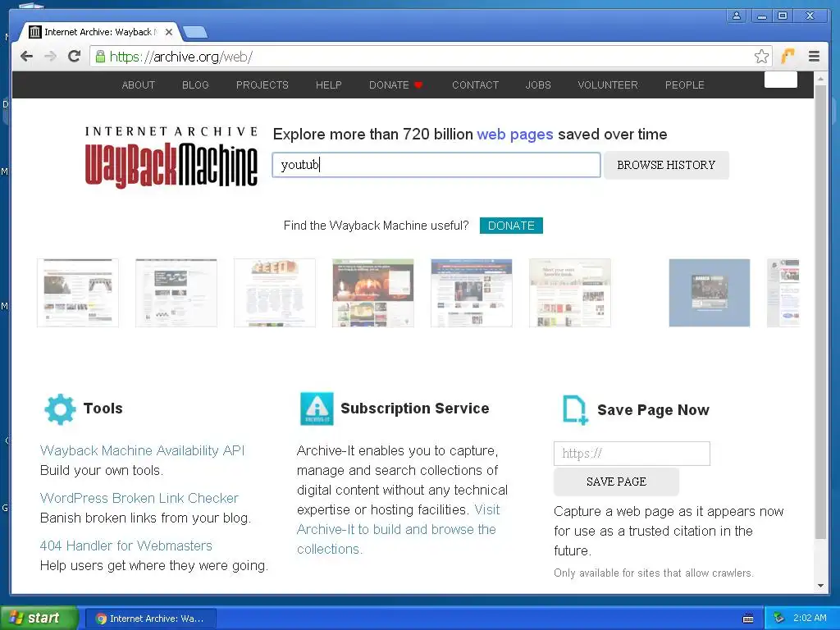Click the vertical scrollbar thumb

820,312
